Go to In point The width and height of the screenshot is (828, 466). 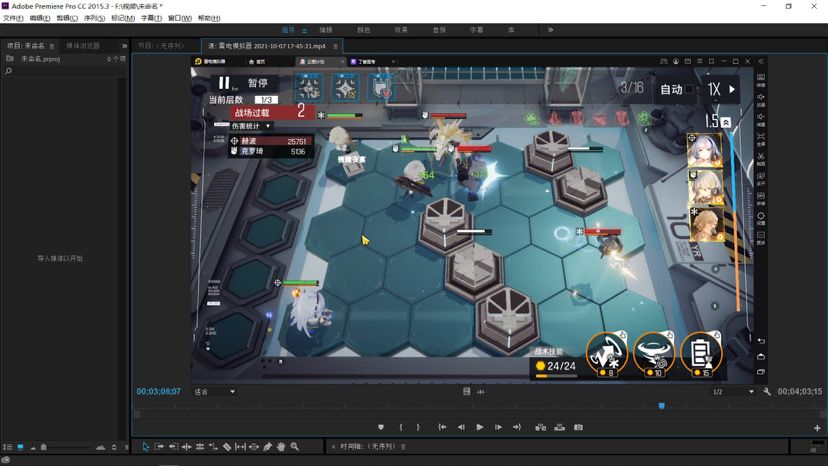tap(442, 427)
